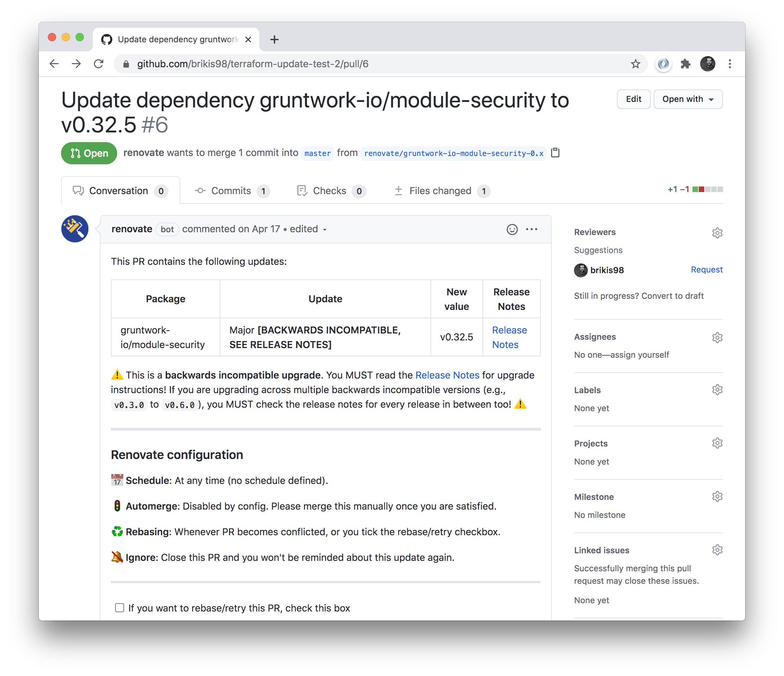Viewport: 784px width, 676px height.
Task: Open Reviewers settings gear
Action: pos(717,232)
